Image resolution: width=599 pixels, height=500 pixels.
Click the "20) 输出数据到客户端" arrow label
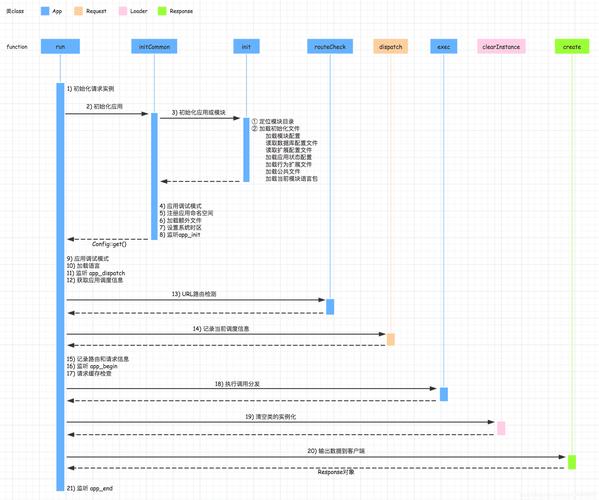pyautogui.click(x=336, y=451)
